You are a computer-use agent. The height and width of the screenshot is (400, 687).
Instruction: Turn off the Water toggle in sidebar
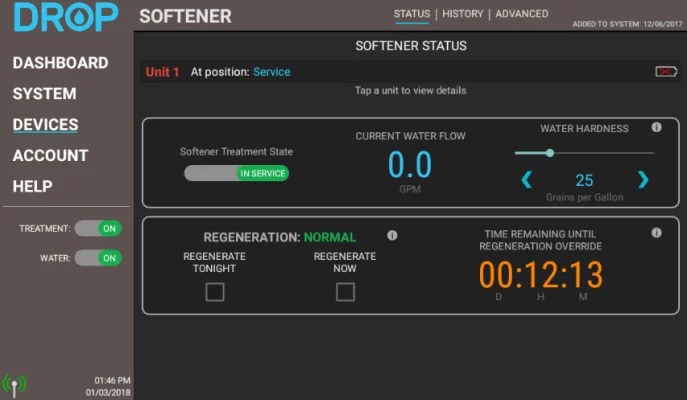click(98, 258)
